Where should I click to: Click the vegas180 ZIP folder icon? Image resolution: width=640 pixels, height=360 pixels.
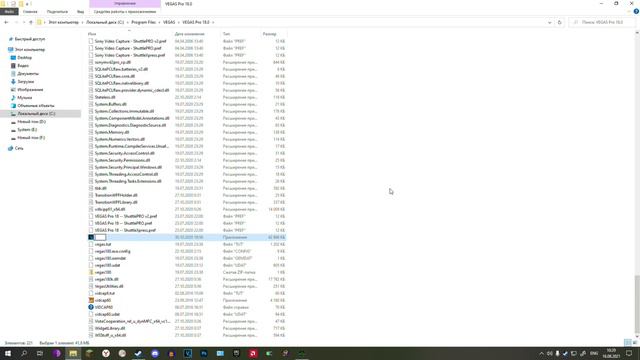click(91, 272)
